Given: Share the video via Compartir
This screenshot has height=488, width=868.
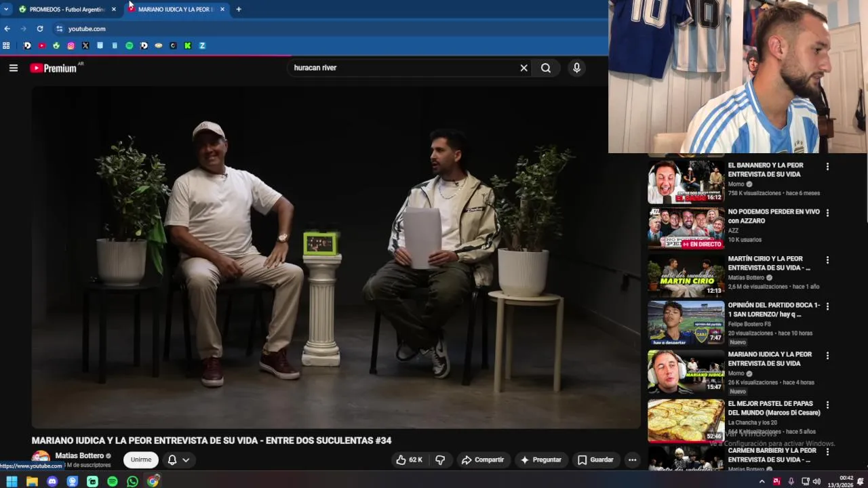Looking at the screenshot, I should [483, 460].
